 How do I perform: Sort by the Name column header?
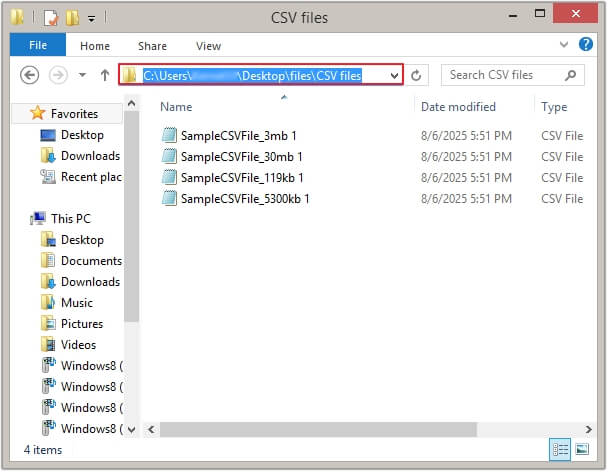176,107
